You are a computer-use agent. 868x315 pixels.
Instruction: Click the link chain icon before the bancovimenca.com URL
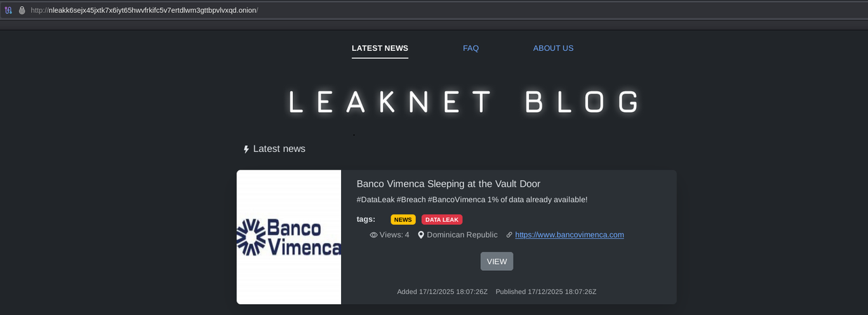[509, 235]
